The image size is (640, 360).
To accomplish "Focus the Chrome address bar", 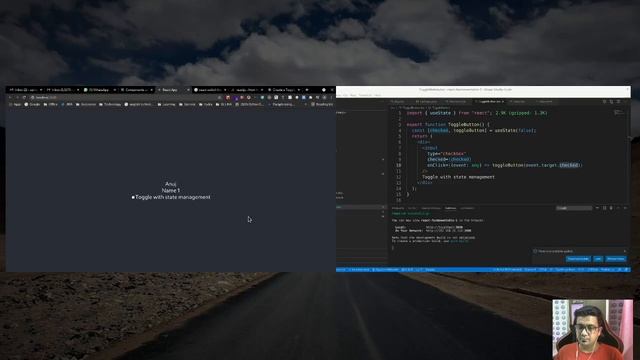I will pyautogui.click(x=122, y=98).
